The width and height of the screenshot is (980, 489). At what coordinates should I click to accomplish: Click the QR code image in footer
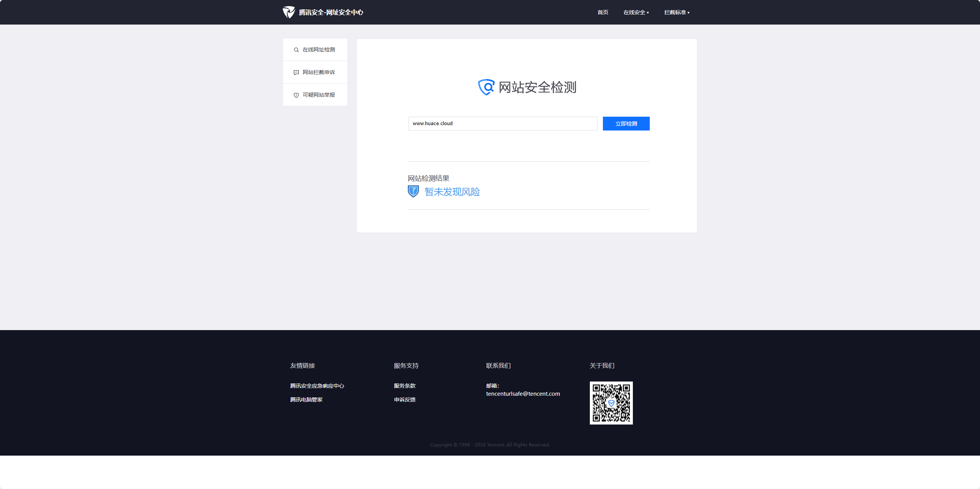coord(611,403)
